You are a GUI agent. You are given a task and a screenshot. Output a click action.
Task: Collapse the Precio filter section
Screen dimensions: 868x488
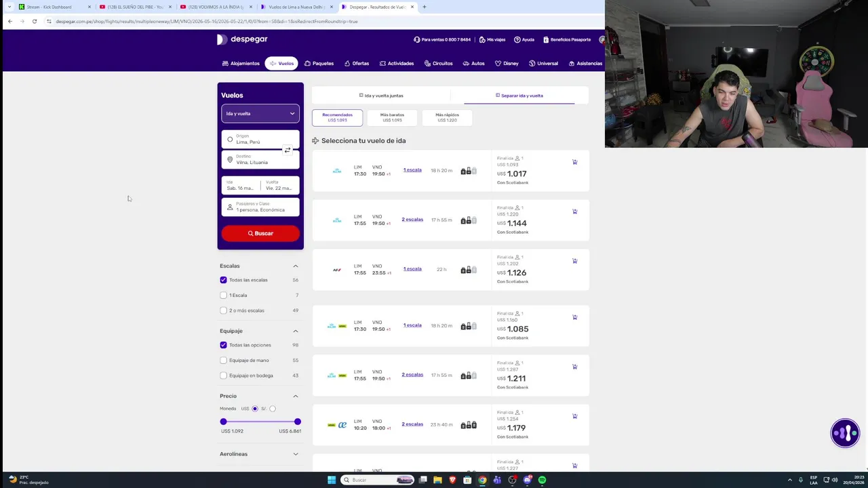[x=295, y=396]
